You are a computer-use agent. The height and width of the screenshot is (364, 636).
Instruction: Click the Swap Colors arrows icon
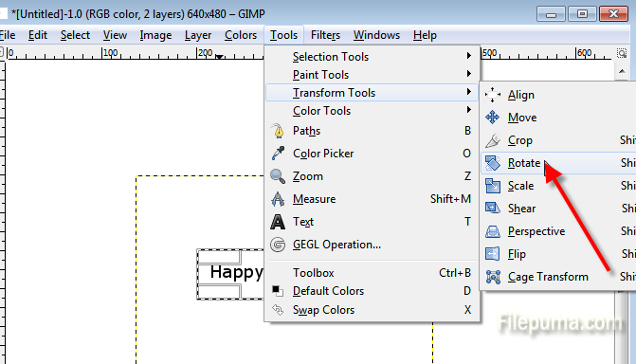coord(278,310)
